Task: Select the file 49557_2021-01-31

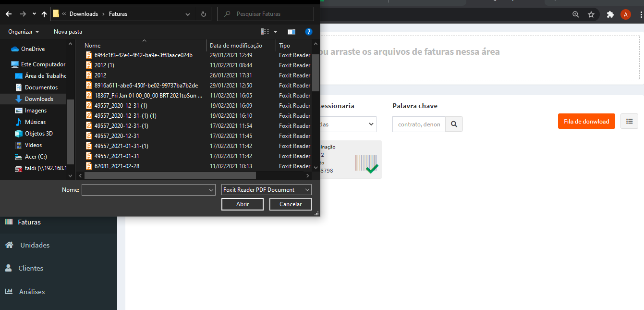Action: [x=117, y=156]
